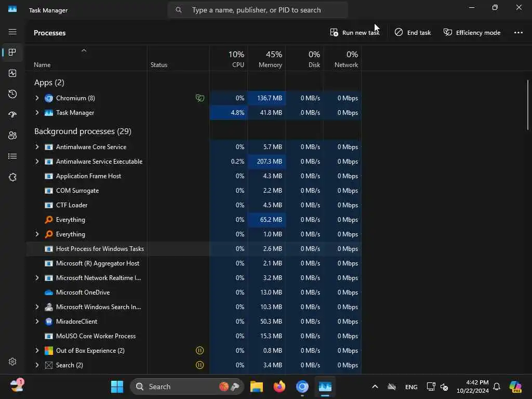Expand the MiradoreClient process
This screenshot has width=532, height=399.
[x=37, y=322]
